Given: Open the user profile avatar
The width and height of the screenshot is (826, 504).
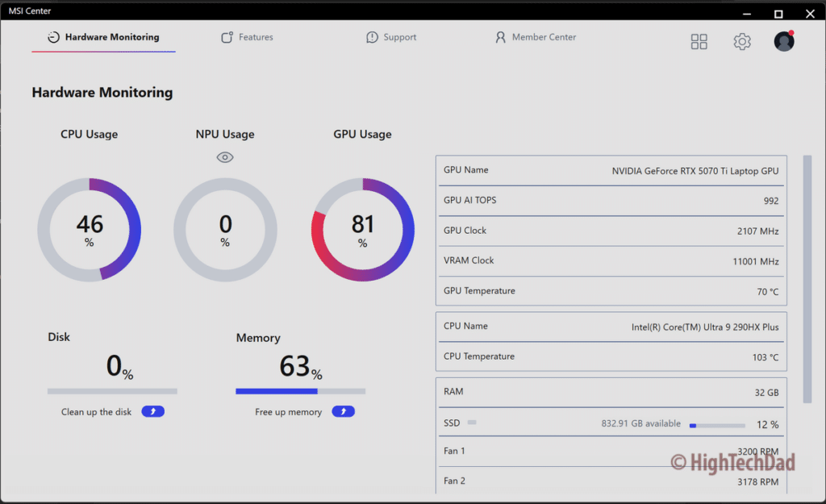Looking at the screenshot, I should pos(784,41).
